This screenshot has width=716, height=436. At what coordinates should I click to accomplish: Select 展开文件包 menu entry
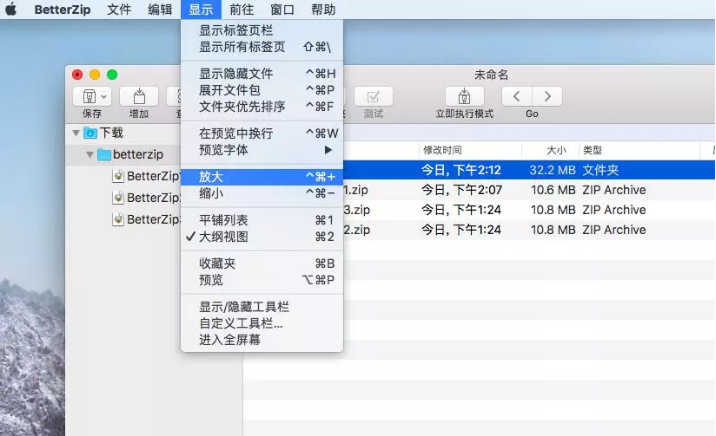(x=262, y=90)
